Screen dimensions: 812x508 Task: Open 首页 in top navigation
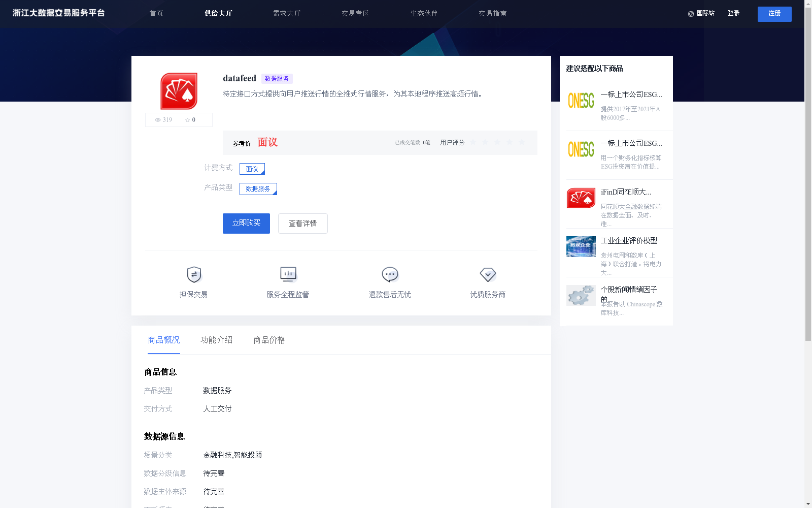[x=156, y=14]
